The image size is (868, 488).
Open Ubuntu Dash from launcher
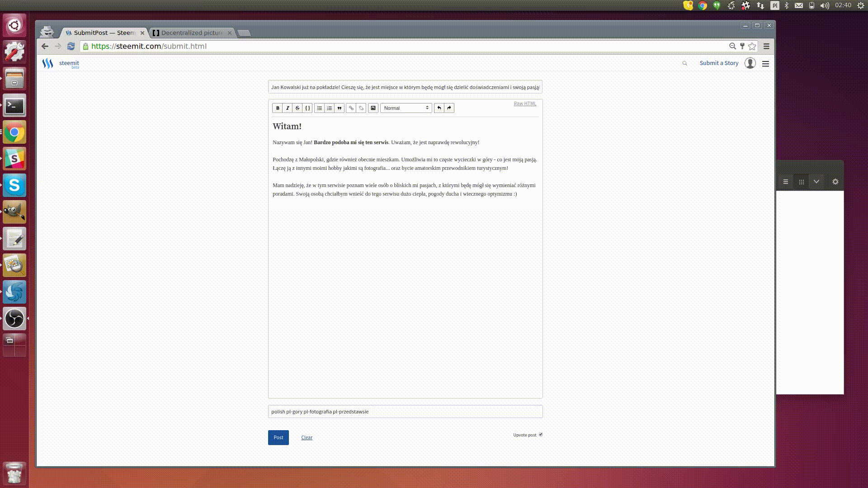14,25
